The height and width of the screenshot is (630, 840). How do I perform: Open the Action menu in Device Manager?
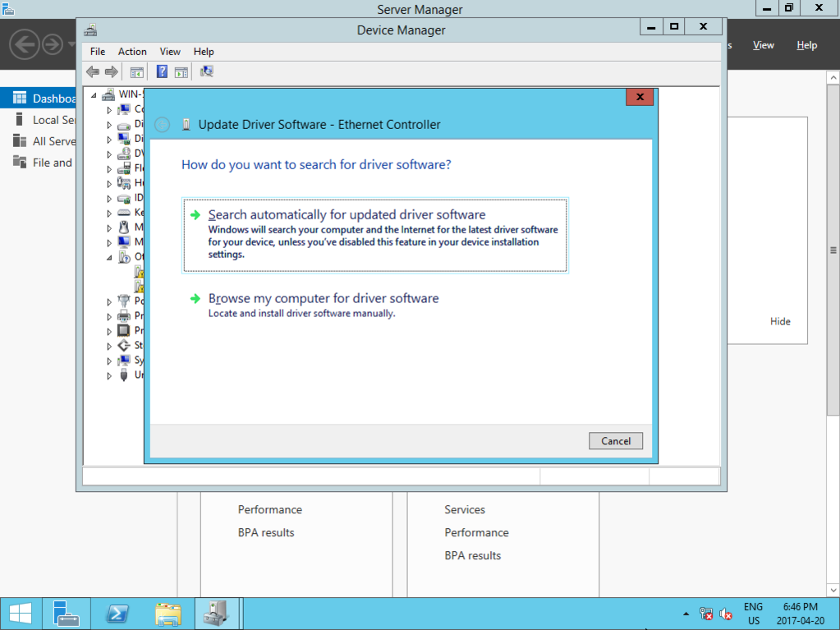[132, 52]
